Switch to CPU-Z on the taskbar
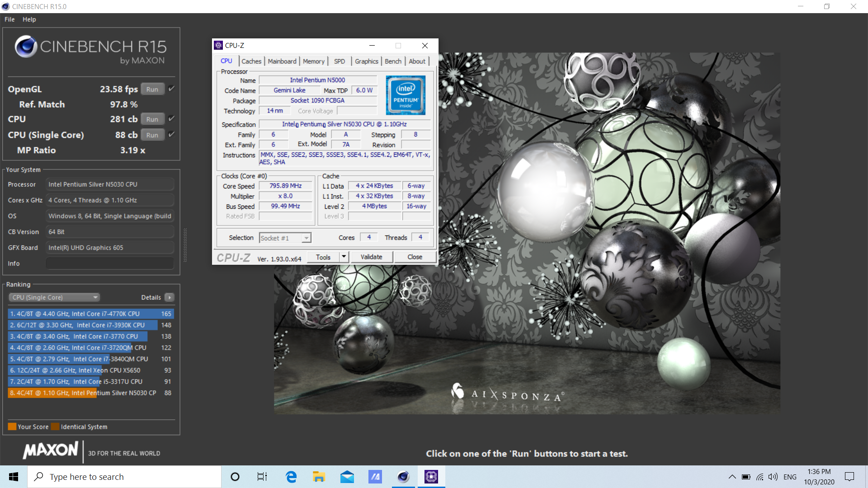The height and width of the screenshot is (488, 868). point(431,477)
